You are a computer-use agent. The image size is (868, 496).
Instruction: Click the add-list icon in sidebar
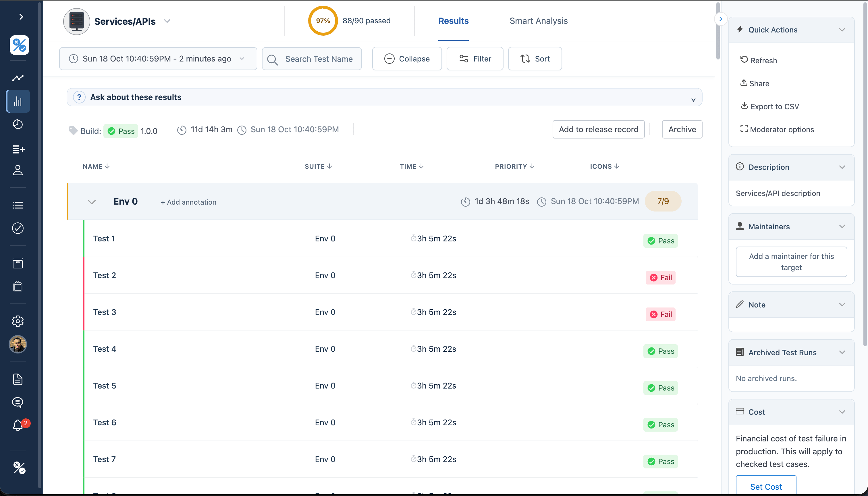click(x=18, y=149)
